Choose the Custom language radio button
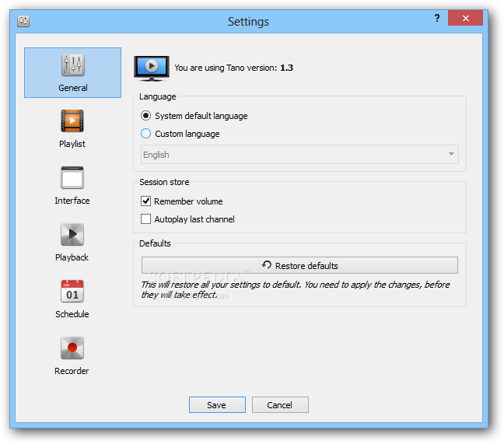Screen dimensions: 504x444 pos(146,133)
